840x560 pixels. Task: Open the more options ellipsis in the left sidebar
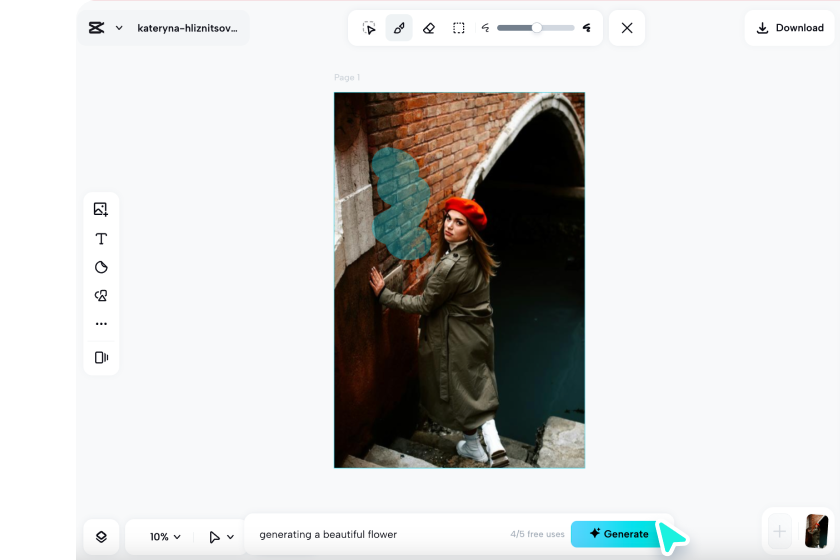click(x=101, y=324)
